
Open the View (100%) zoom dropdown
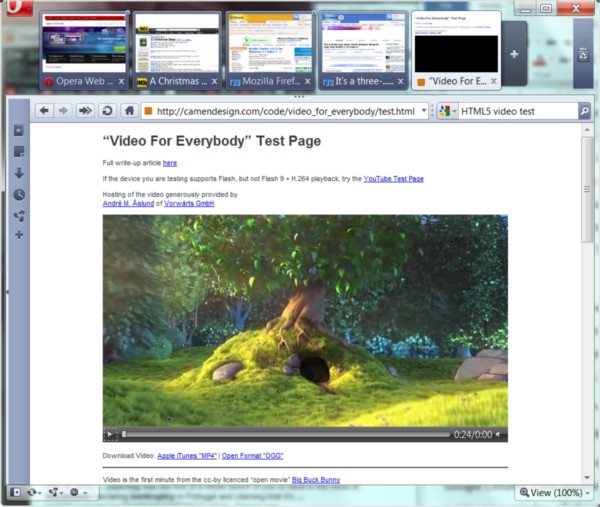554,492
